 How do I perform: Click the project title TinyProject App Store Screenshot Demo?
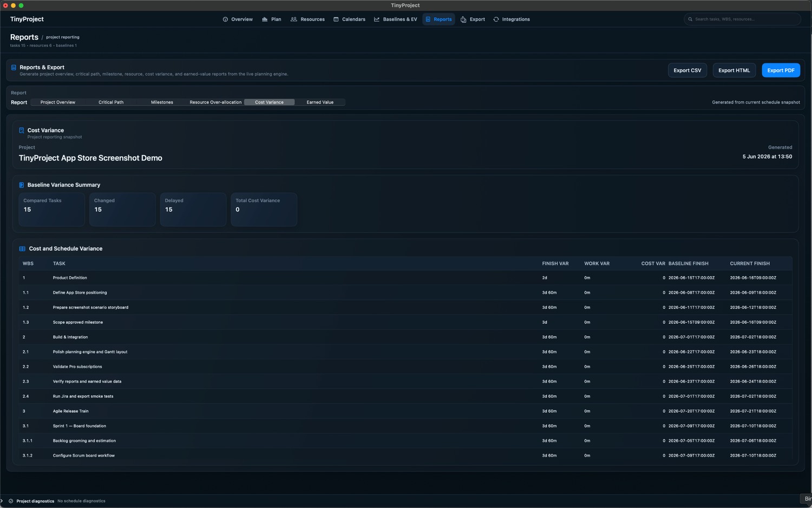click(90, 158)
